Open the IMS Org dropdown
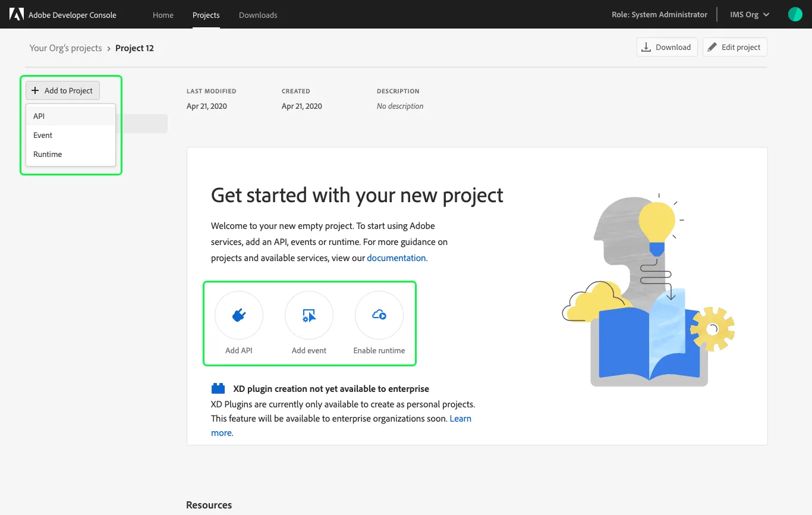Screen dimensions: 812x515 point(750,14)
